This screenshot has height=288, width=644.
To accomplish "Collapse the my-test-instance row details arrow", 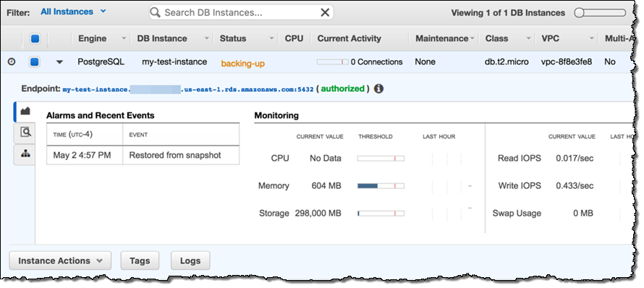I will pyautogui.click(x=59, y=62).
